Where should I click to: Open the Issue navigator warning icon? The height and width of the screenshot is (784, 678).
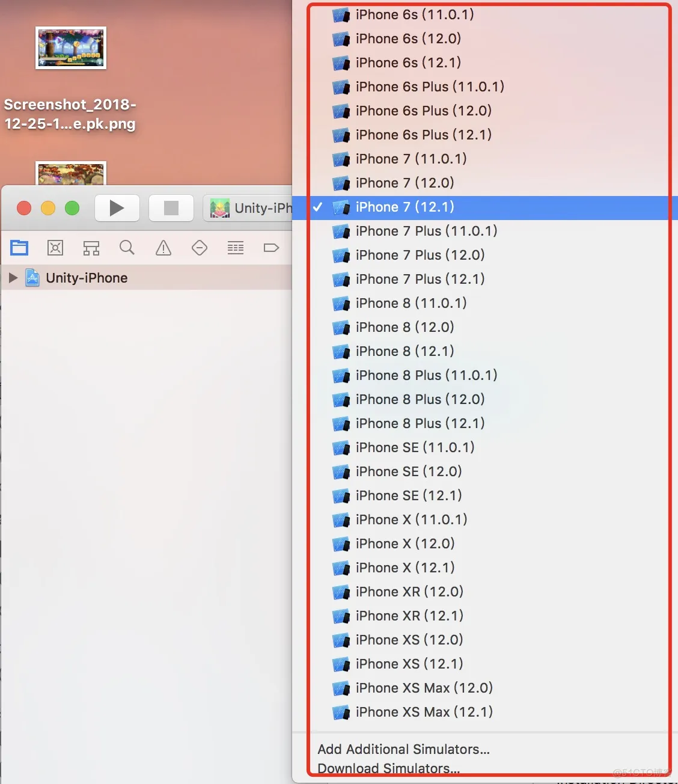click(x=163, y=247)
